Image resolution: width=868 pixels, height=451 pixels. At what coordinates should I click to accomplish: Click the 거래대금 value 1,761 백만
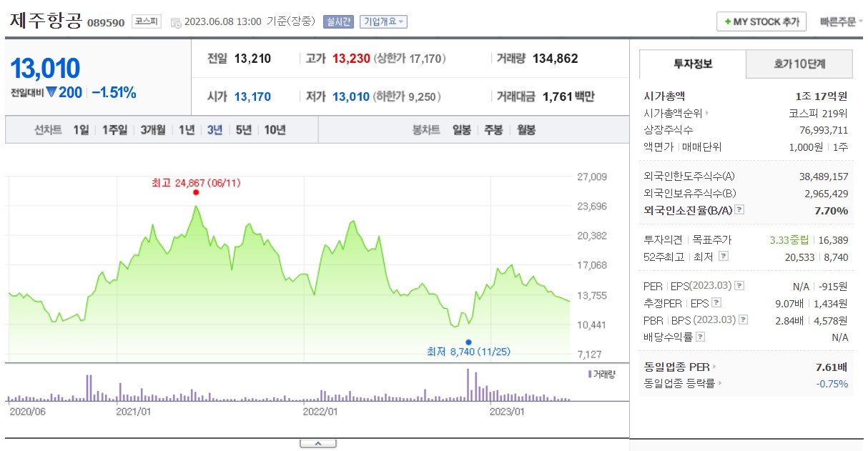coord(568,96)
